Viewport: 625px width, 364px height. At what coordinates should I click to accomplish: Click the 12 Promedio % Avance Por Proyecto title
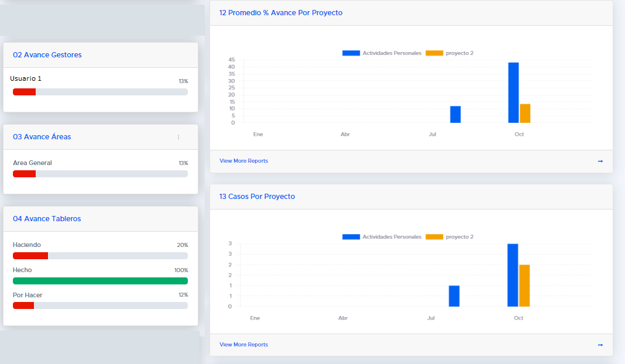click(281, 13)
